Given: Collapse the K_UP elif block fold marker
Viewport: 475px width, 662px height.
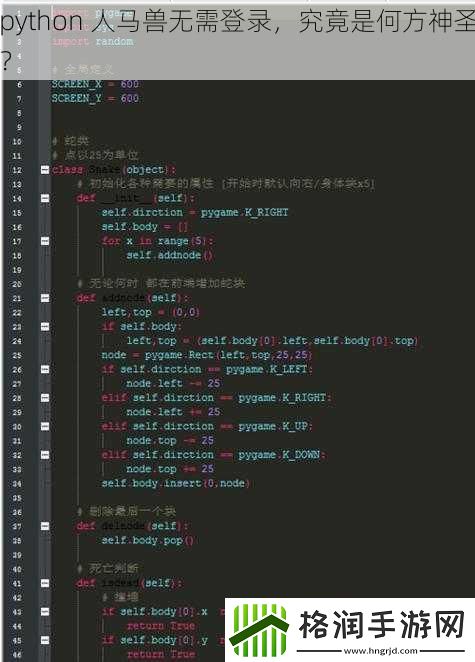Looking at the screenshot, I should coord(45,426).
